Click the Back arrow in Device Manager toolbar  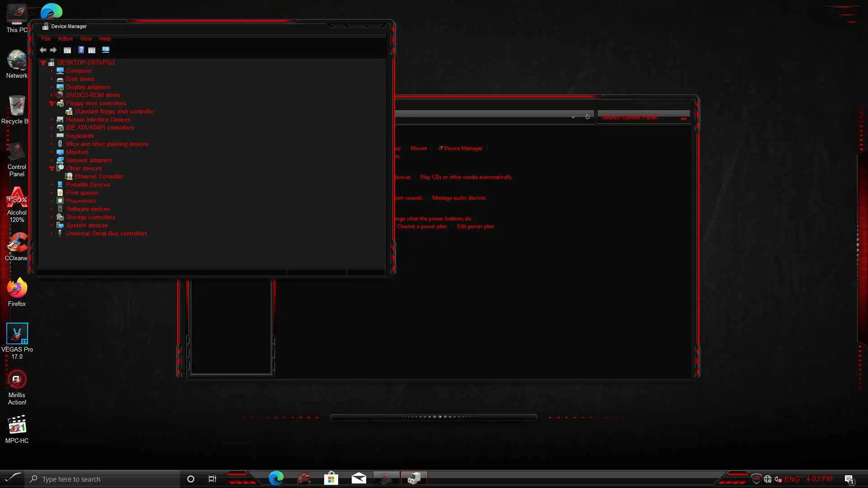[43, 50]
